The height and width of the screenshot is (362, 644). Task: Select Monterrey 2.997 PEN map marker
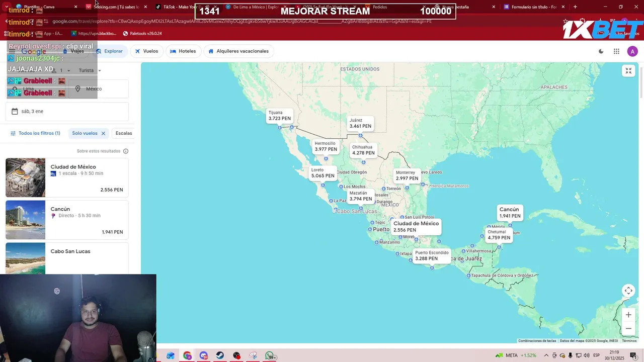[407, 175]
